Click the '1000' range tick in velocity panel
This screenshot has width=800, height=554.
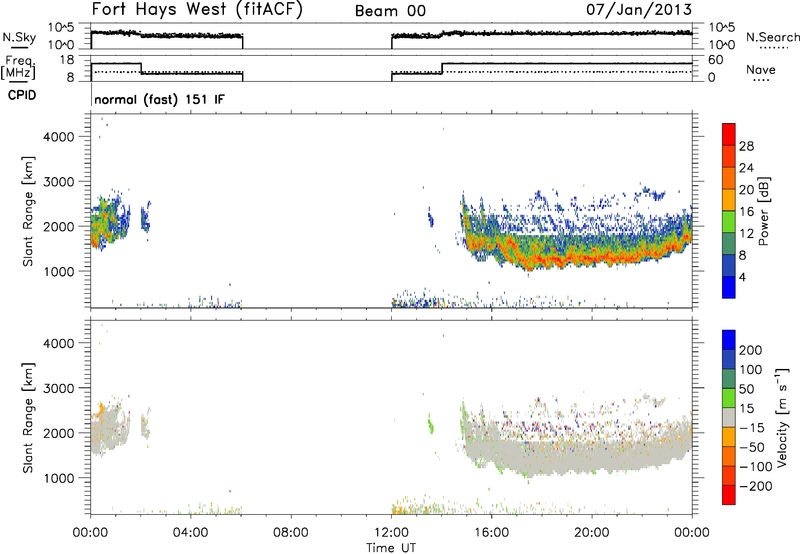(x=58, y=478)
